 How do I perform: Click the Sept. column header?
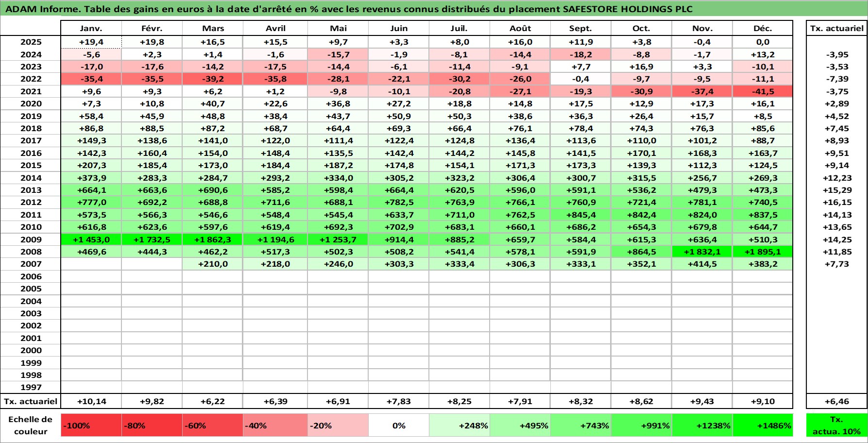pyautogui.click(x=581, y=28)
